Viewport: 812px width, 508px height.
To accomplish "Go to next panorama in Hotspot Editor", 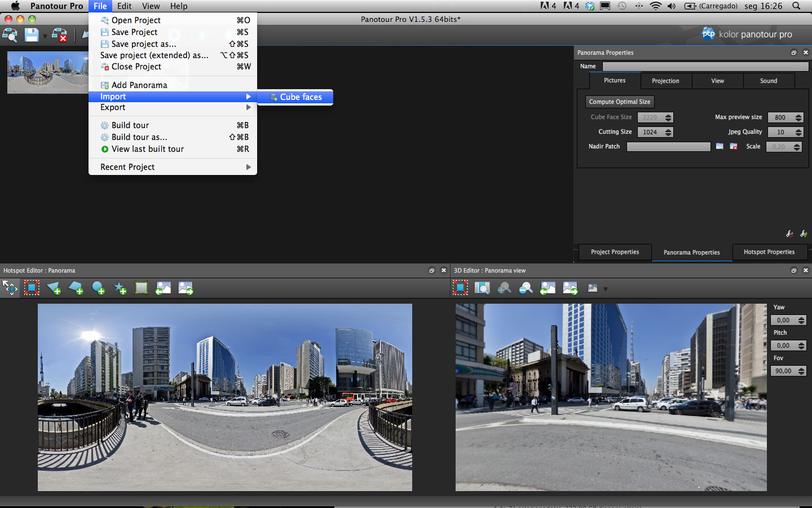I will (x=186, y=288).
